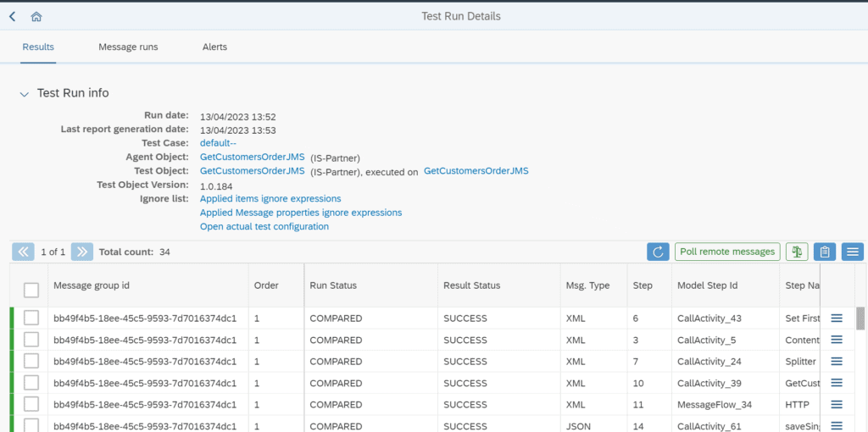This screenshot has height=432, width=868.
Task: Click Poll remote messages button
Action: [727, 252]
